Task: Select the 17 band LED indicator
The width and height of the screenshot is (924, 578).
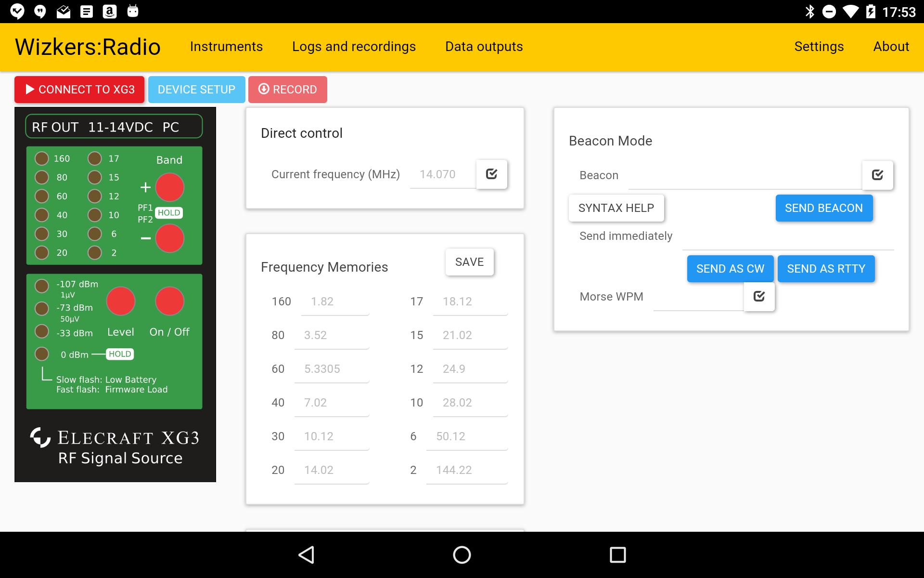Action: coord(95,158)
